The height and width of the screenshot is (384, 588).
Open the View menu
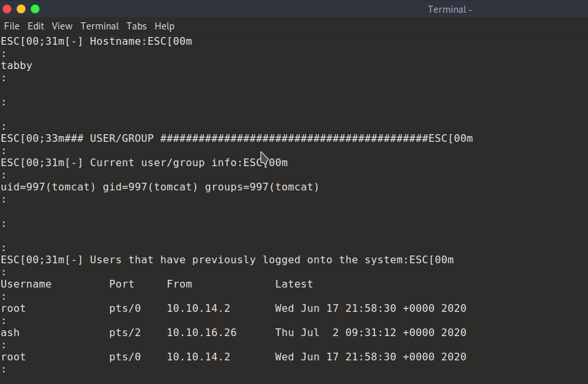click(x=62, y=26)
